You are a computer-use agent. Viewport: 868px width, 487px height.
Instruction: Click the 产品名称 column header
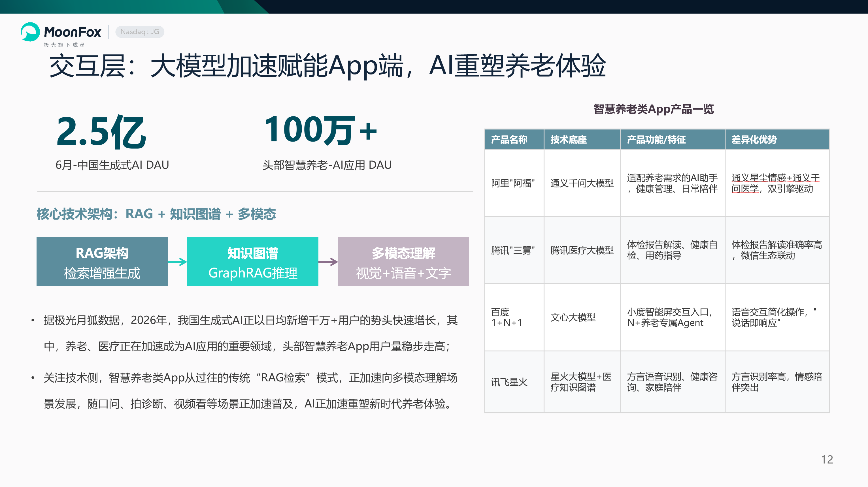[514, 139]
